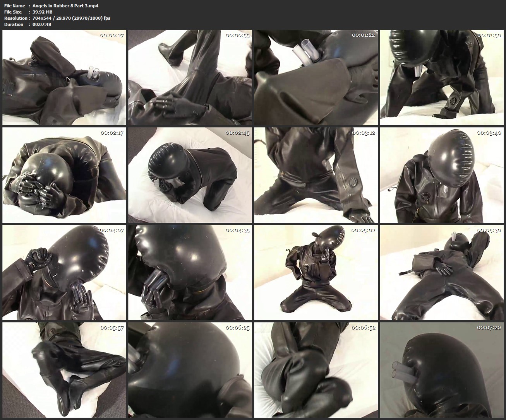Screen dimensions: 506x420
Task: Click the thumbnail timestamped 00:05:57
Action: 64,370
